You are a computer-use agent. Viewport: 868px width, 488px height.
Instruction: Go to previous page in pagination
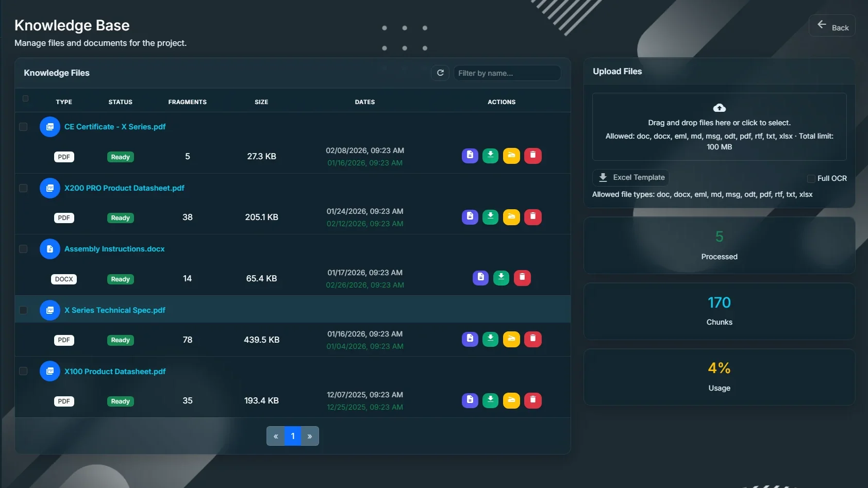276,436
